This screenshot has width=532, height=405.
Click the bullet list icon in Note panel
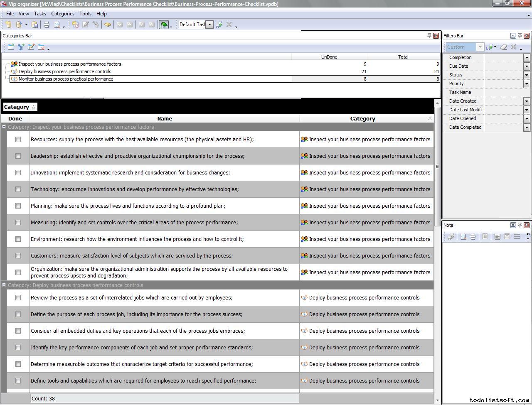pos(517,236)
